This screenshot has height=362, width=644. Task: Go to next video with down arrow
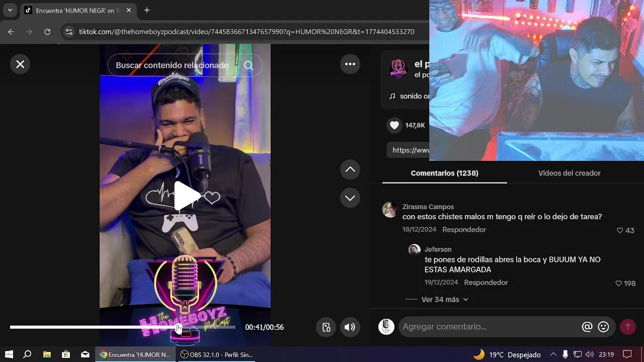(x=350, y=198)
